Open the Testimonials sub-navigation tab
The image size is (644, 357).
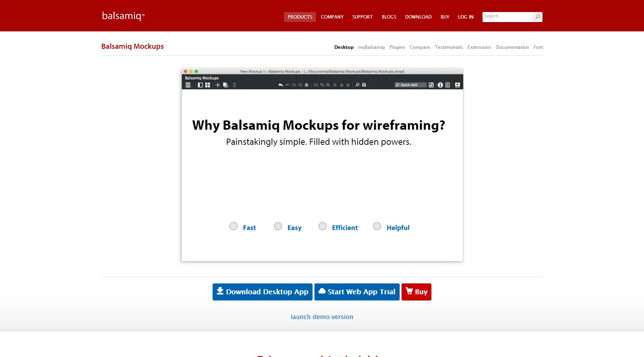point(448,47)
